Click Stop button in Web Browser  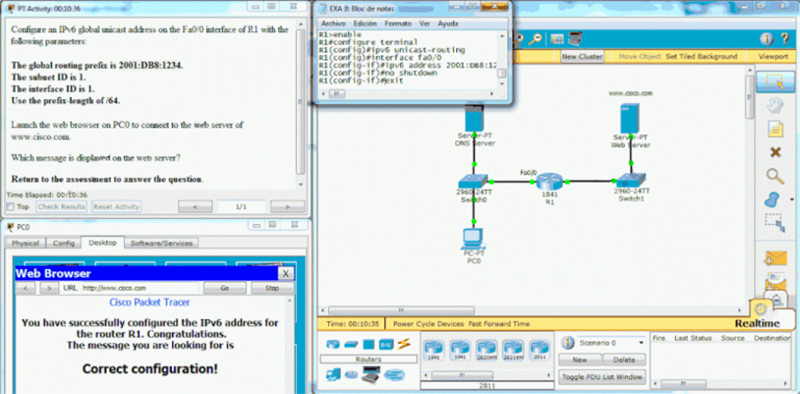(272, 288)
